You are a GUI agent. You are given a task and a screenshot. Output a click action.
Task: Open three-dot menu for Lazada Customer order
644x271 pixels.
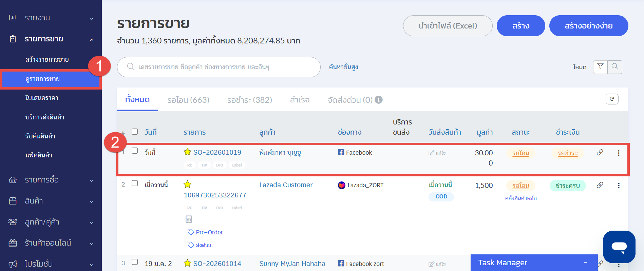click(x=619, y=186)
